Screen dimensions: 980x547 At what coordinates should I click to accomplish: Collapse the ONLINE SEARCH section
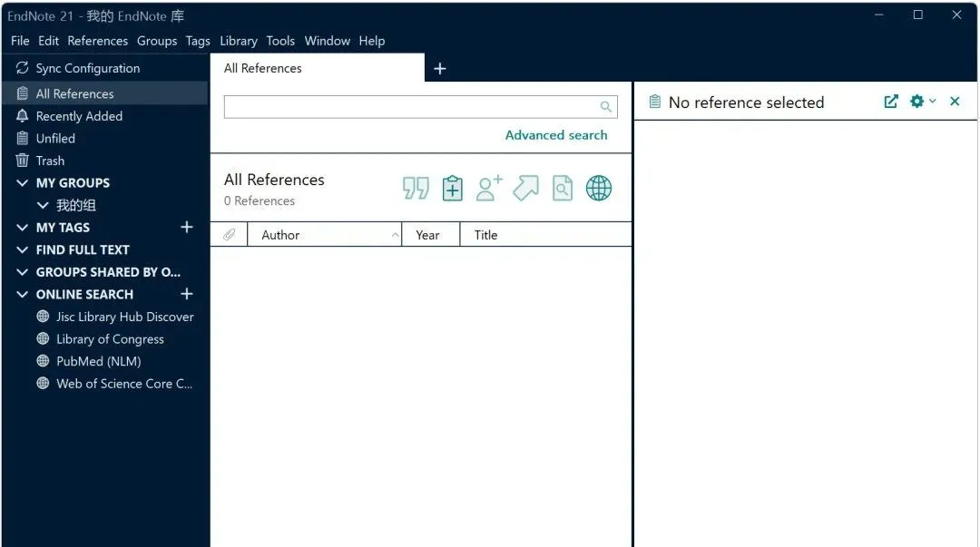pyautogui.click(x=23, y=295)
